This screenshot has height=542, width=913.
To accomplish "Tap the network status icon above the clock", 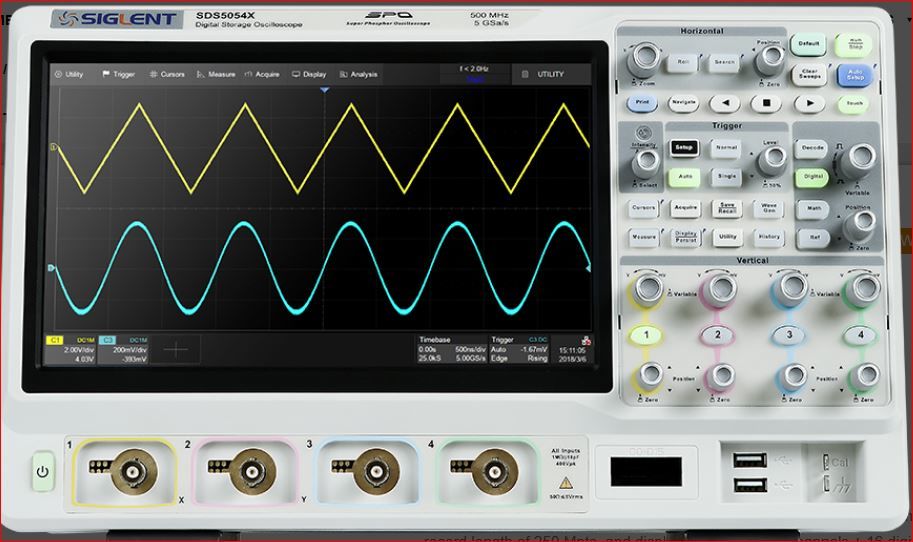I will tap(585, 340).
